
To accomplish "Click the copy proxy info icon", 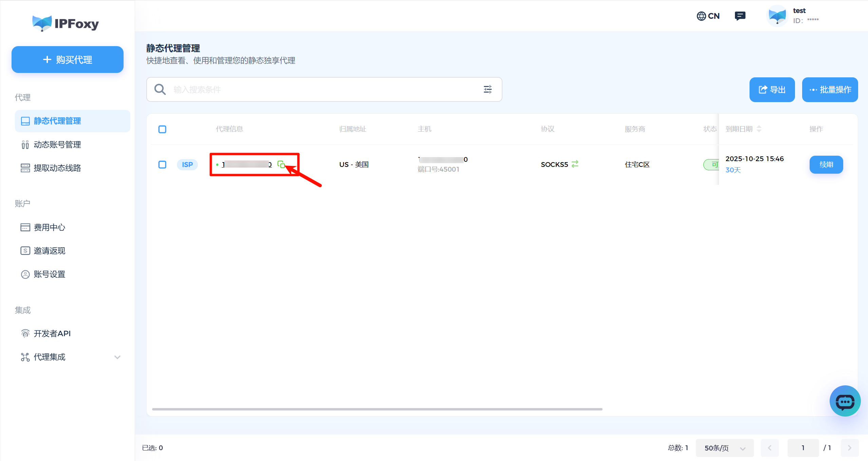I will [281, 165].
